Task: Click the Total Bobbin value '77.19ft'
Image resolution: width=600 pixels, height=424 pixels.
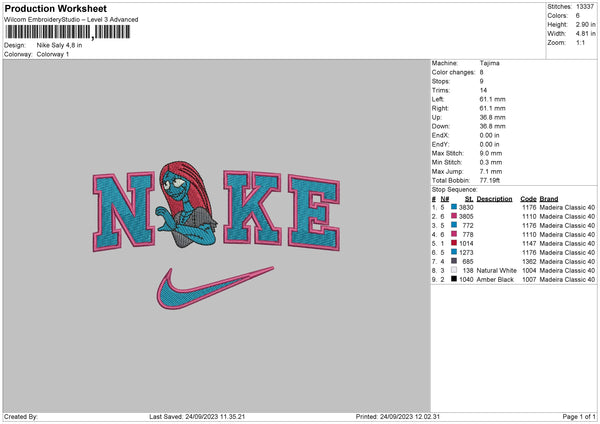Action: pos(490,180)
